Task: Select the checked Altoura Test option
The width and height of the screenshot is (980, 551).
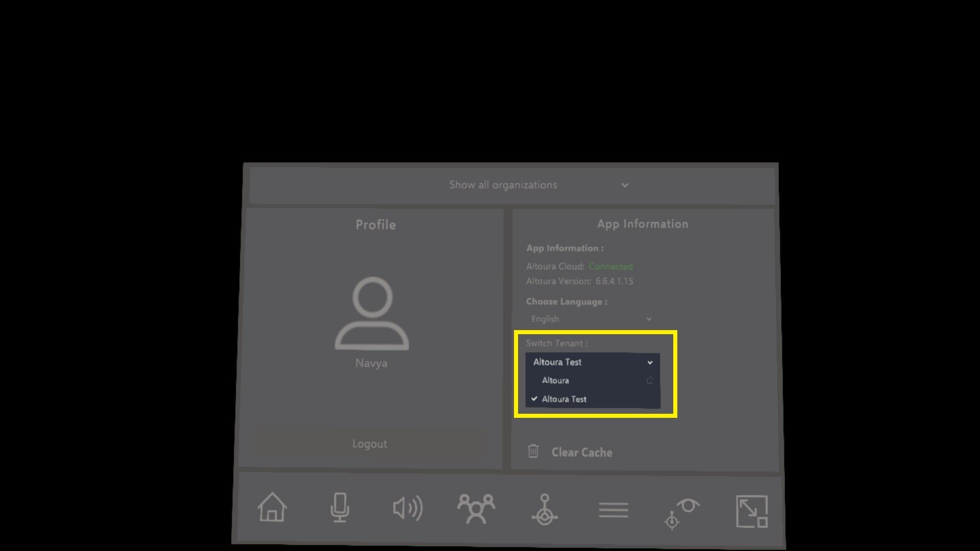Action: point(593,399)
